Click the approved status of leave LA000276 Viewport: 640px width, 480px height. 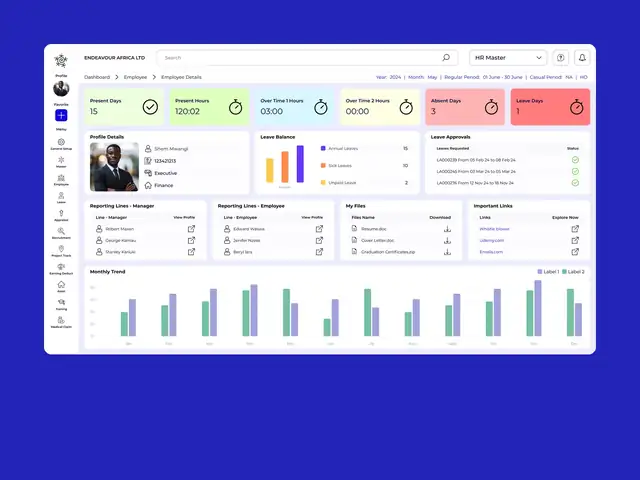point(575,183)
